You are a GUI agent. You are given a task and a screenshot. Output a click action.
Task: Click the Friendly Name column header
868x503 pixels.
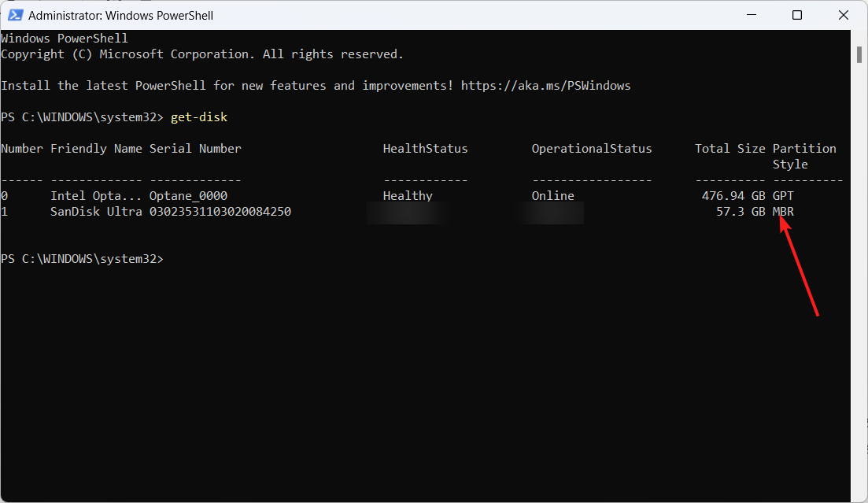pyautogui.click(x=96, y=148)
